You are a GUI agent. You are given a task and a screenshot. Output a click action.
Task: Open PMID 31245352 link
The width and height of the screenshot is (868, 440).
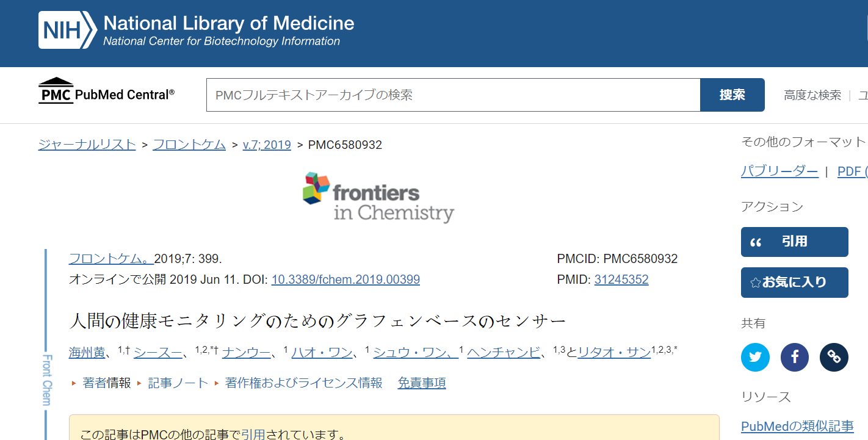[x=621, y=280]
